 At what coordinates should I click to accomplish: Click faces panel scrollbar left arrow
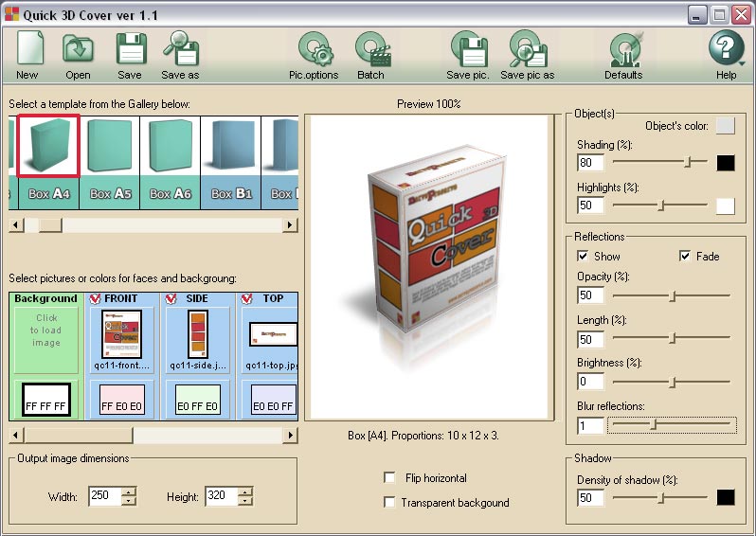[x=16, y=436]
